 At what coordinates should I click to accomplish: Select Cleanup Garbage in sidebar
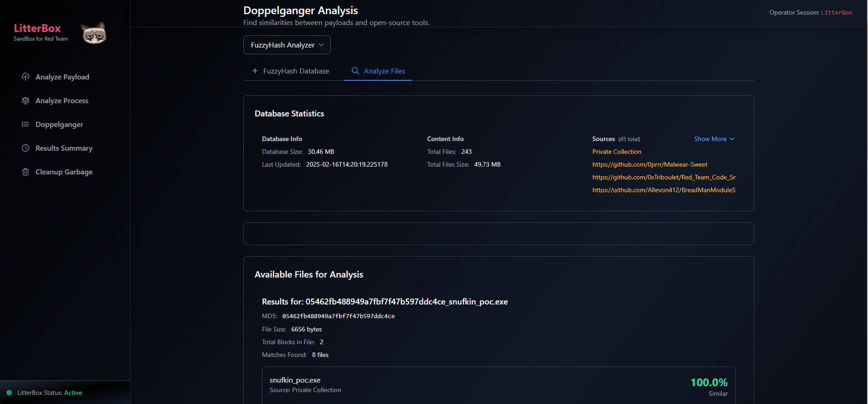click(x=64, y=172)
